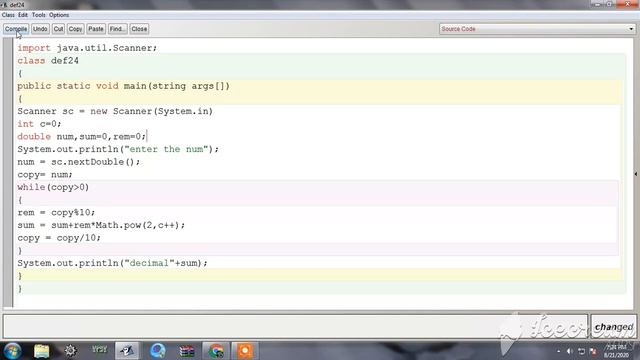This screenshot has width=640, height=360.
Task: Open the Find dialog
Action: click(x=117, y=29)
